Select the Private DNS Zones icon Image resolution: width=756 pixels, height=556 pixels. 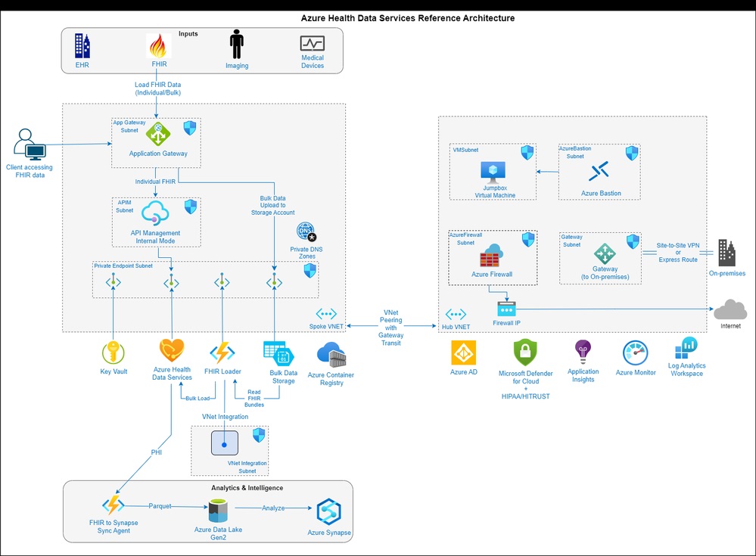pos(306,231)
